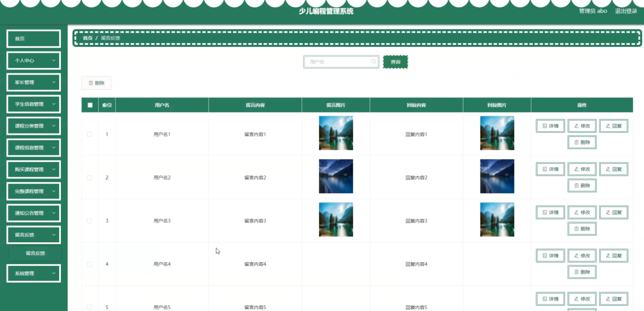
Task: Click the 修改 pencil icon in row 3
Action: 576,212
